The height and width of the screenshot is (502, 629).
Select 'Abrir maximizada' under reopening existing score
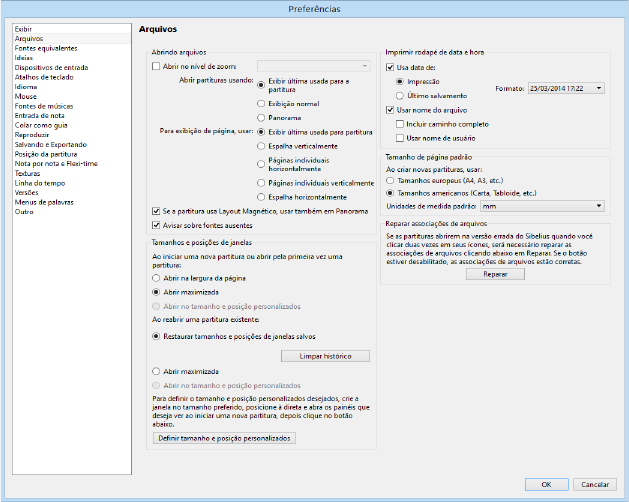(x=156, y=371)
